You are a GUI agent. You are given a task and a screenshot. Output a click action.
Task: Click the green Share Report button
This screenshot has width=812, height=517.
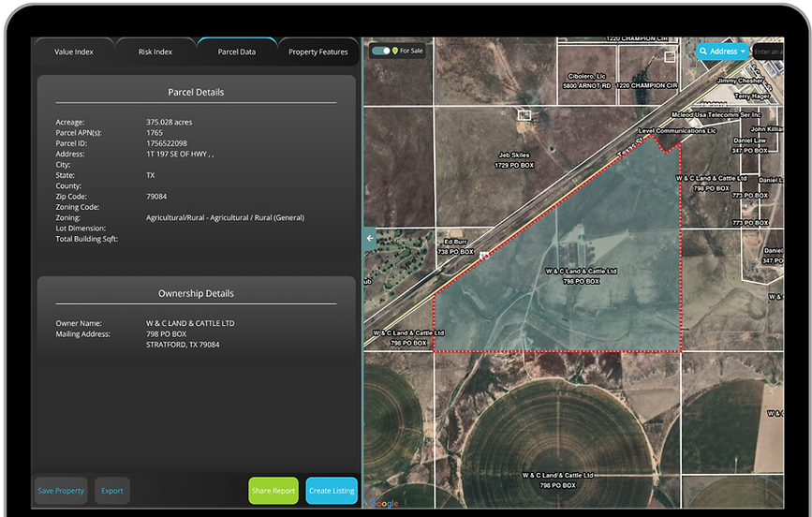(x=273, y=491)
